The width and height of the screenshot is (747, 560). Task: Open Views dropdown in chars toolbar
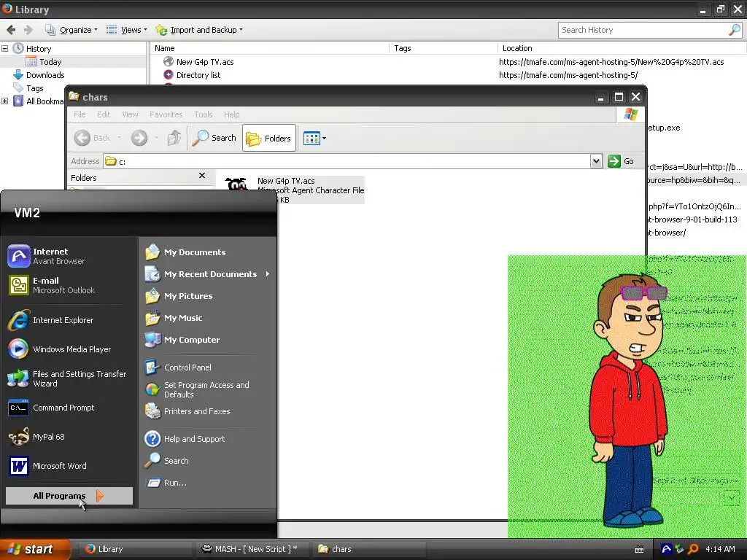click(314, 138)
